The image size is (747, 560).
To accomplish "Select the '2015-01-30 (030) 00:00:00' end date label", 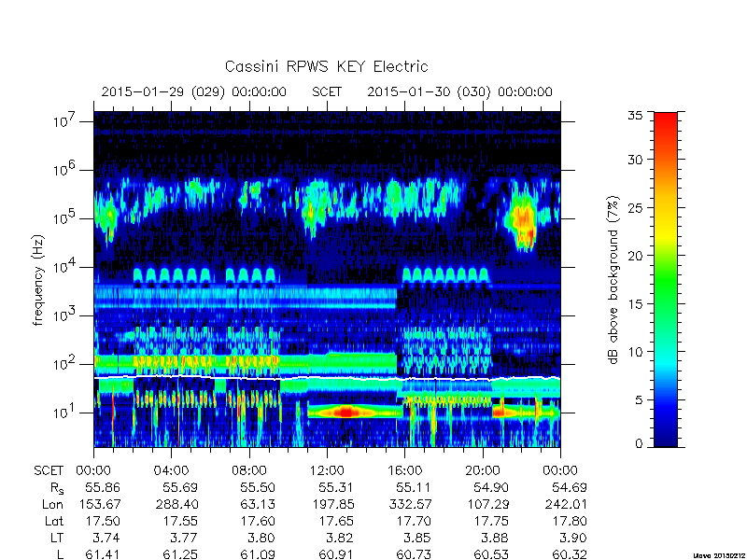I will pos(459,91).
